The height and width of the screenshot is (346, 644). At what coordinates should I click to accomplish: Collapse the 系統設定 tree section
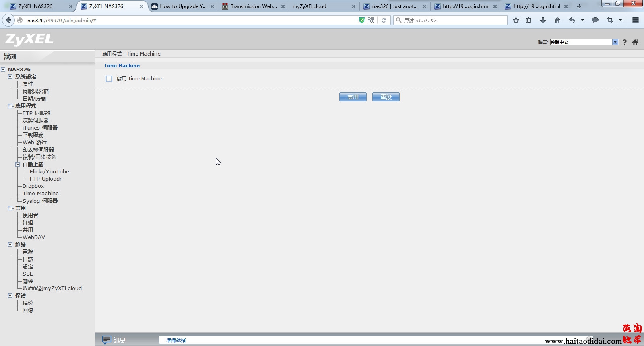(10, 77)
